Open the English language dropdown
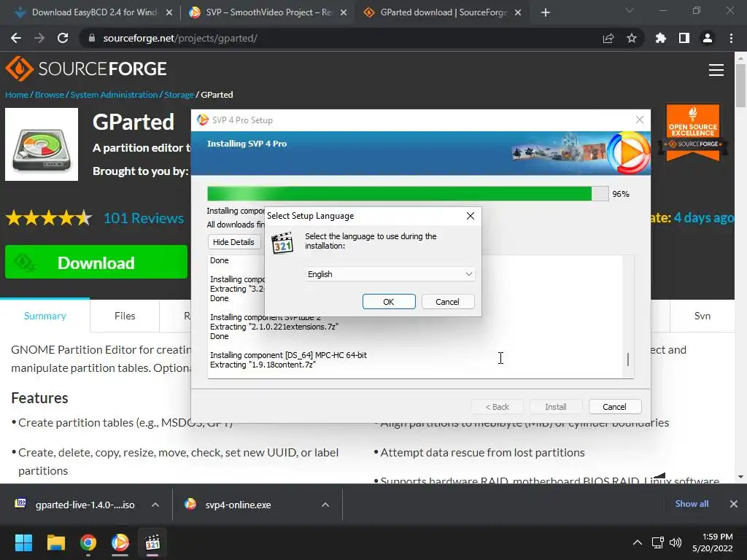 (390, 274)
